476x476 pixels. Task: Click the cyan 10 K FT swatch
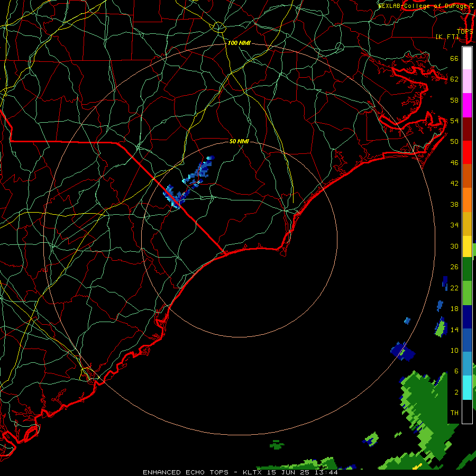click(x=467, y=388)
